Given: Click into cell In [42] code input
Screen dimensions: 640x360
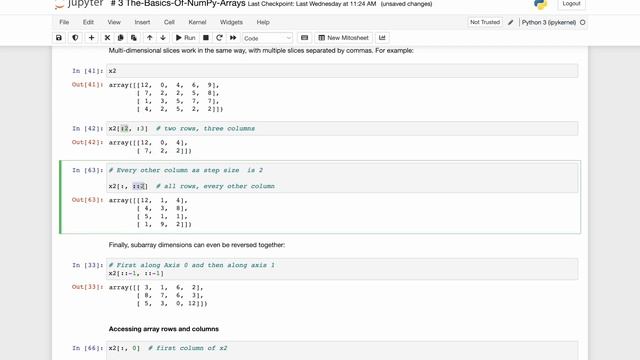Looking at the screenshot, I should pyautogui.click(x=342, y=129).
